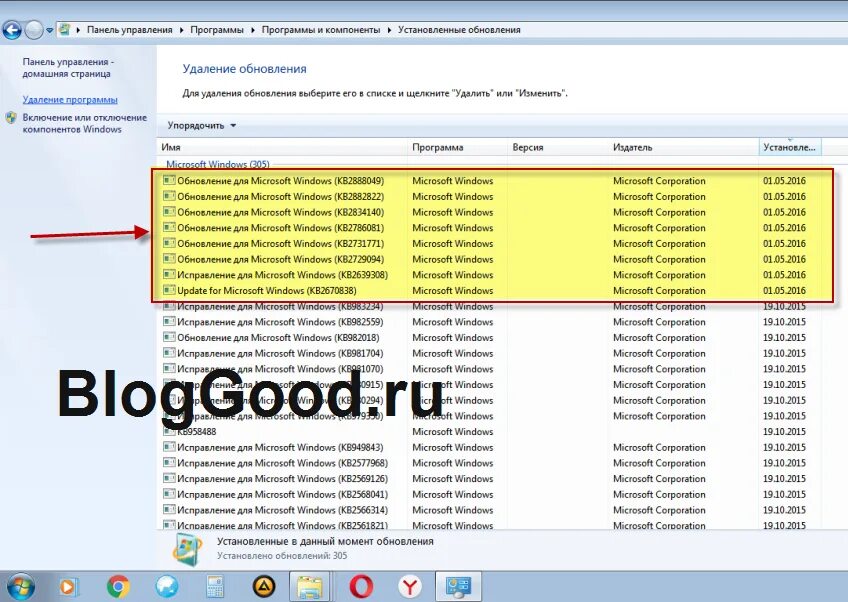Select the KB958488 entry name
This screenshot has height=602, width=848.
[x=197, y=432]
